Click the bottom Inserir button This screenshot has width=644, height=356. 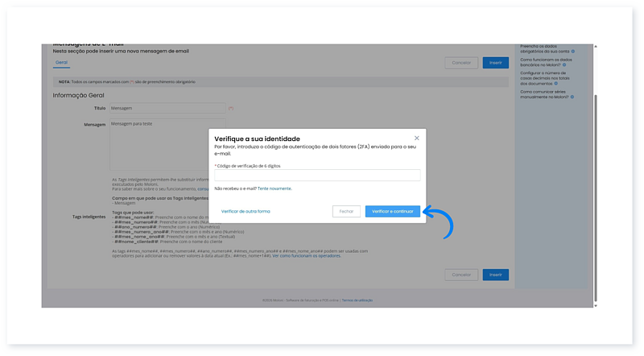point(495,275)
